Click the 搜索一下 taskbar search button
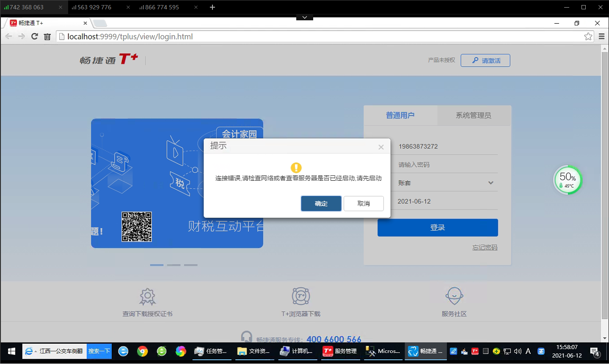 [99, 351]
